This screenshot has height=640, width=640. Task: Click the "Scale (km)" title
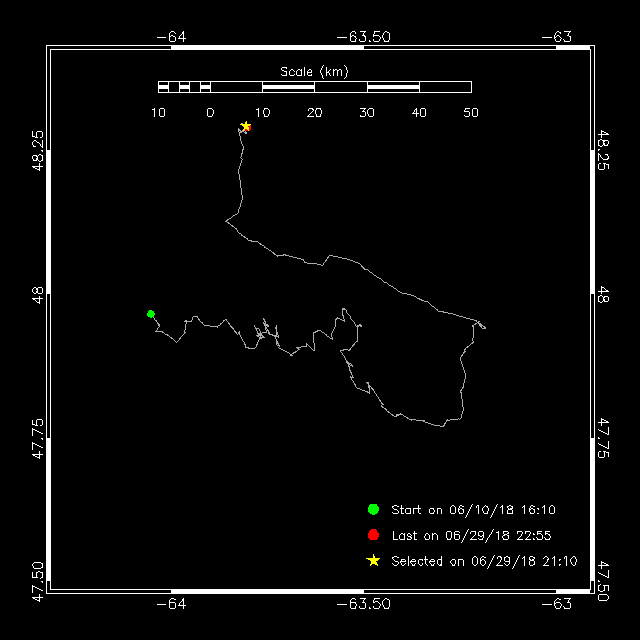[x=314, y=71]
